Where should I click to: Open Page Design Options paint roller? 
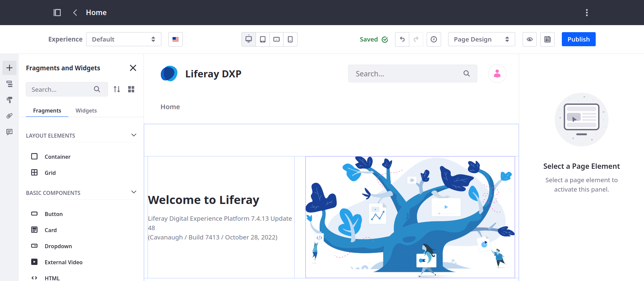click(x=9, y=100)
